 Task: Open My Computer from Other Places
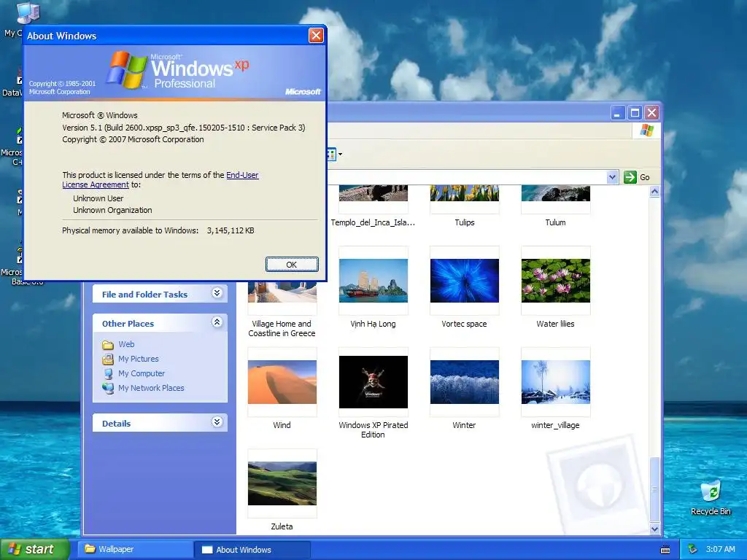[142, 373]
